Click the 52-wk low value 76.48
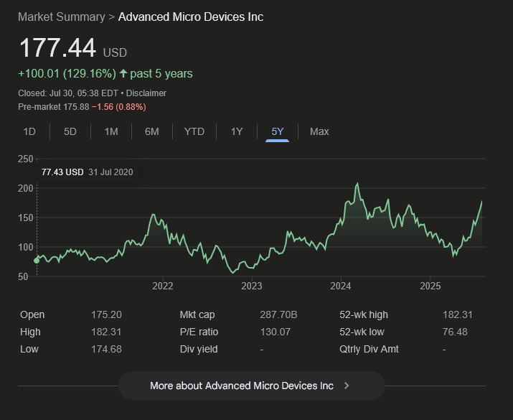Screen dimensions: 513x420 click(455, 332)
